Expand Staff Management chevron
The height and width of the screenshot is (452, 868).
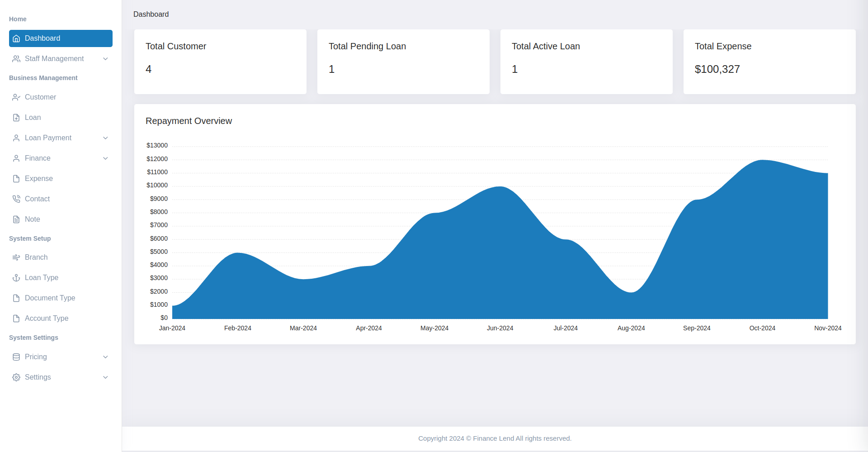(105, 59)
